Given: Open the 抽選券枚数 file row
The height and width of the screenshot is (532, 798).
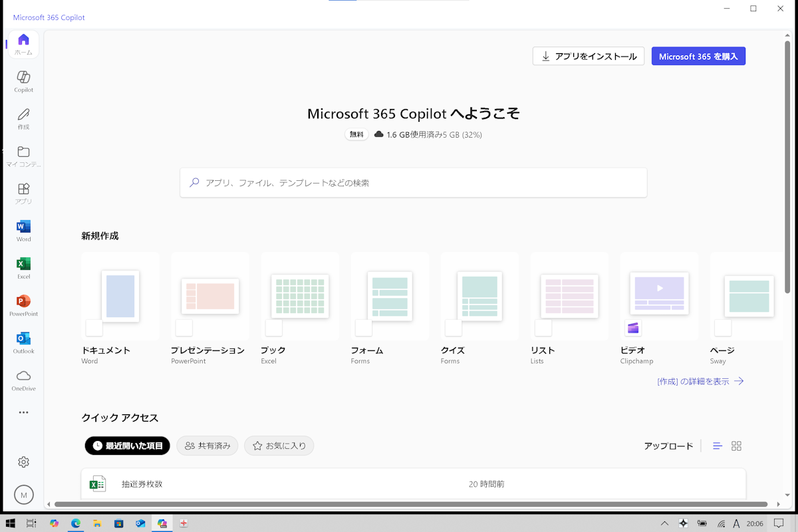Looking at the screenshot, I should [x=413, y=484].
